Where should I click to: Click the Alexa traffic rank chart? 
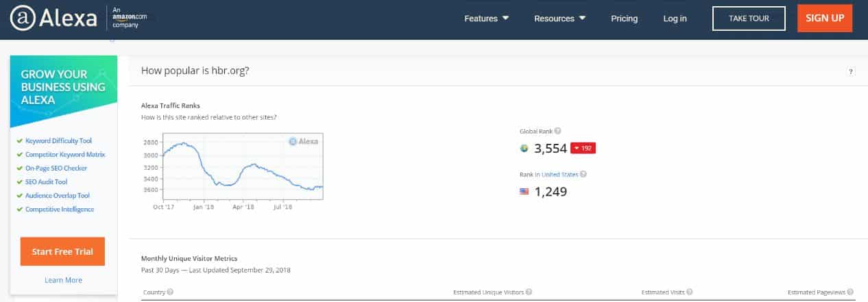tap(232, 168)
